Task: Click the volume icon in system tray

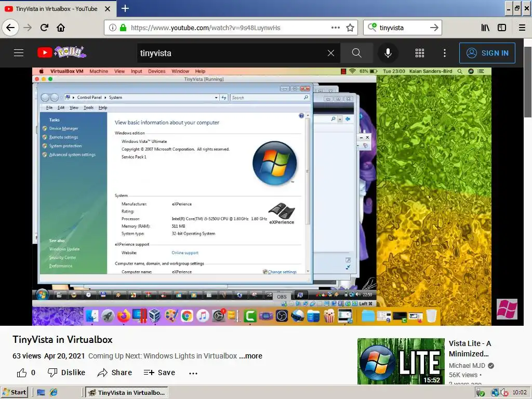Action: [x=504, y=393]
